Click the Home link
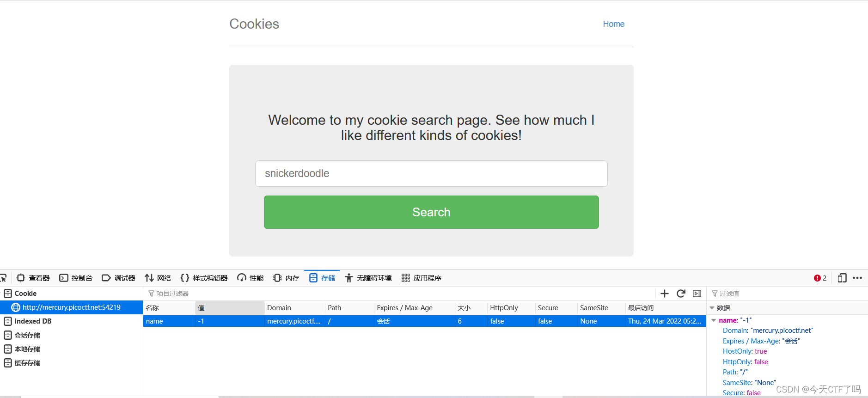 pyautogui.click(x=613, y=24)
